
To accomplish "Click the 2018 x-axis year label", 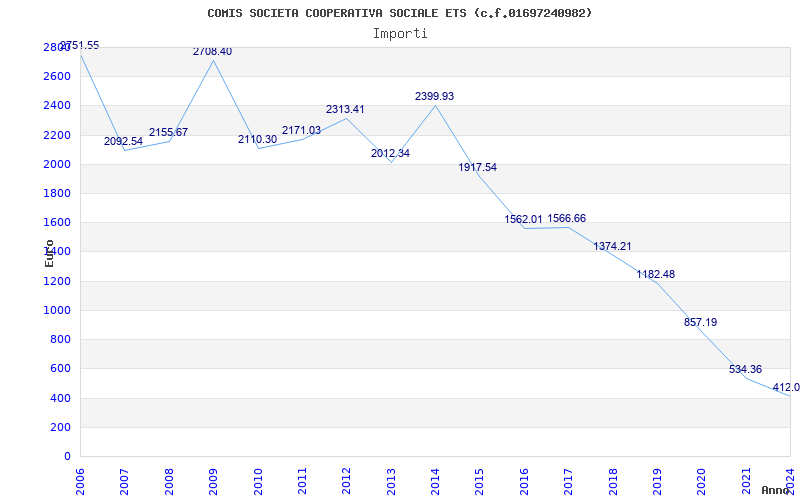I will click(613, 482).
